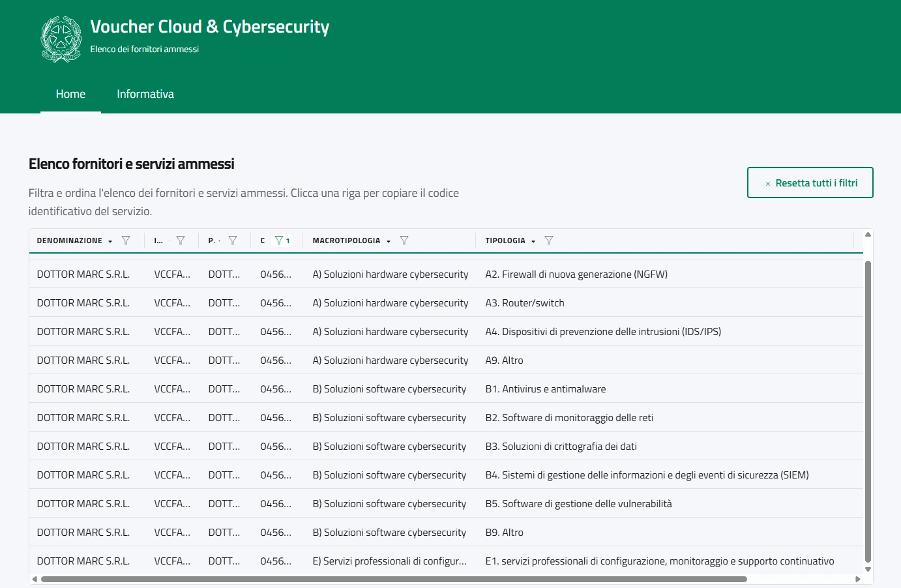
Task: Click '0456...' cell in the E1 row
Action: 276,561
